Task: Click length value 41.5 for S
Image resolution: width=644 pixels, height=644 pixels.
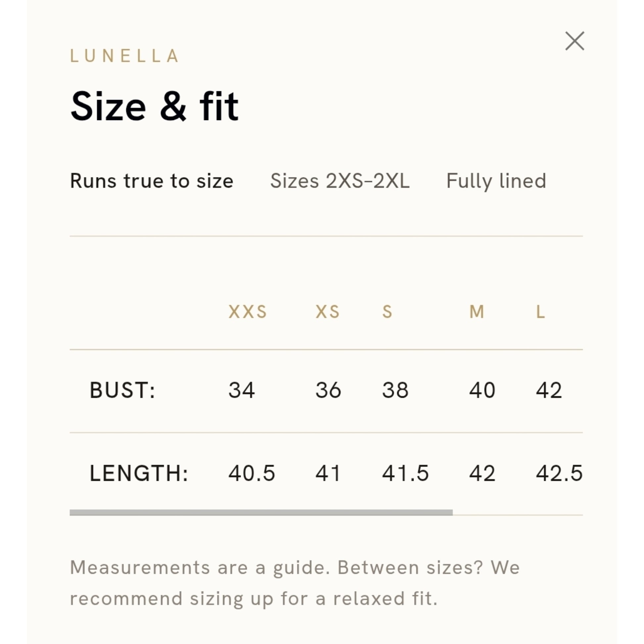Action: point(405,473)
